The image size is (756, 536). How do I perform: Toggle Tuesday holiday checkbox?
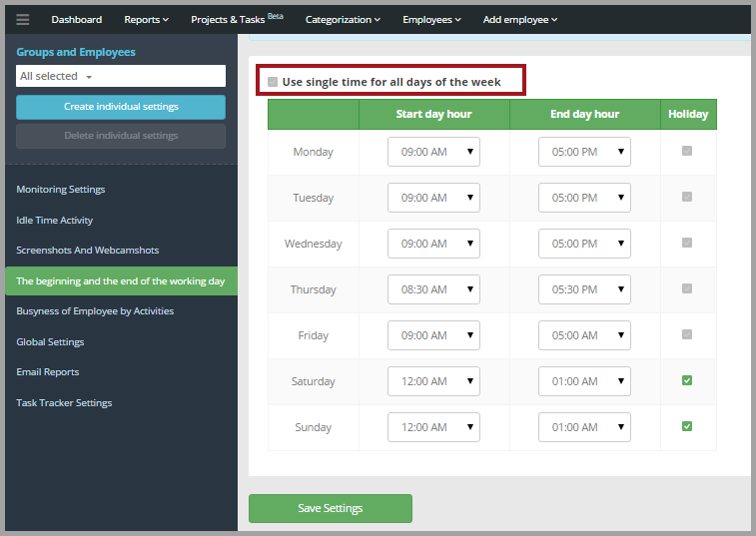(x=687, y=197)
